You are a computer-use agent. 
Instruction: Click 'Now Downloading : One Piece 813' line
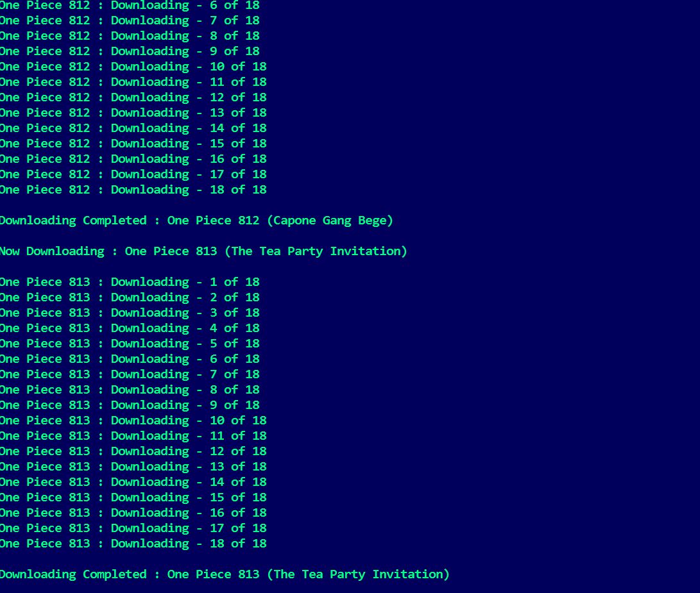(203, 252)
